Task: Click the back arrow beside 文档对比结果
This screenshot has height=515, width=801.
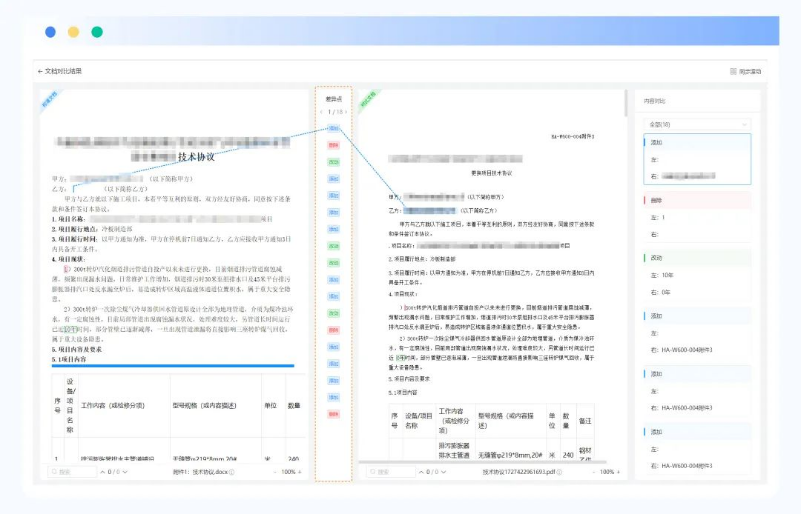Action: pos(40,72)
